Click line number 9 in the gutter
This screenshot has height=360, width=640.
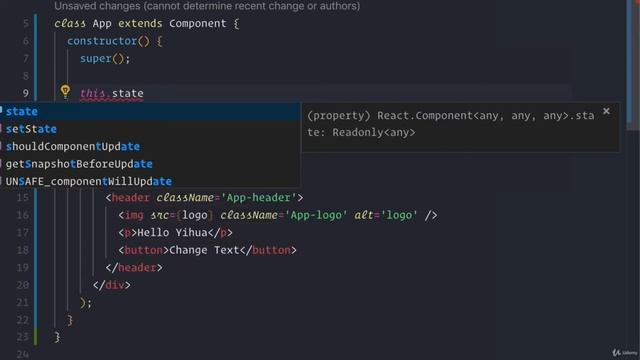click(25, 93)
